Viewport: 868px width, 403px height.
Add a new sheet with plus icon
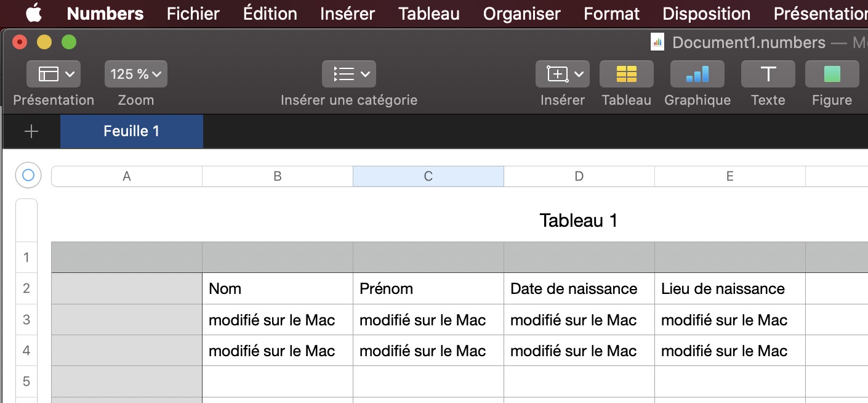click(x=31, y=131)
